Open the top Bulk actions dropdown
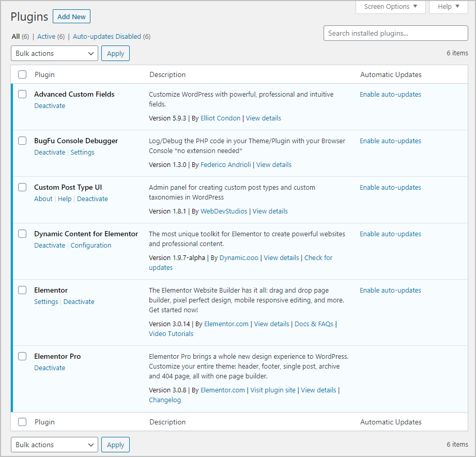Screen dimensions: 476x457 point(54,53)
